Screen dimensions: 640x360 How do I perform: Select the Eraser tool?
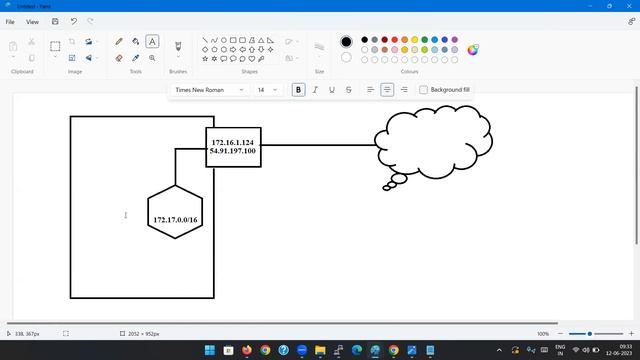pos(119,58)
